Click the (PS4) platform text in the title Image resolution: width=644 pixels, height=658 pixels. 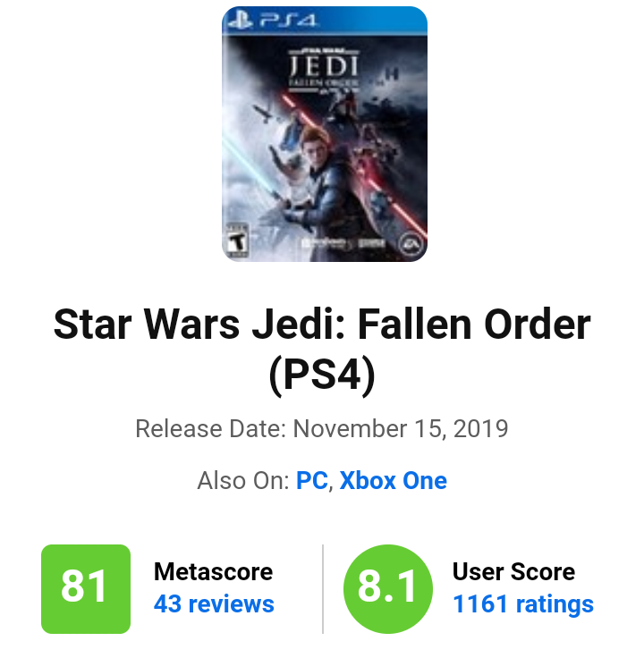click(x=322, y=375)
